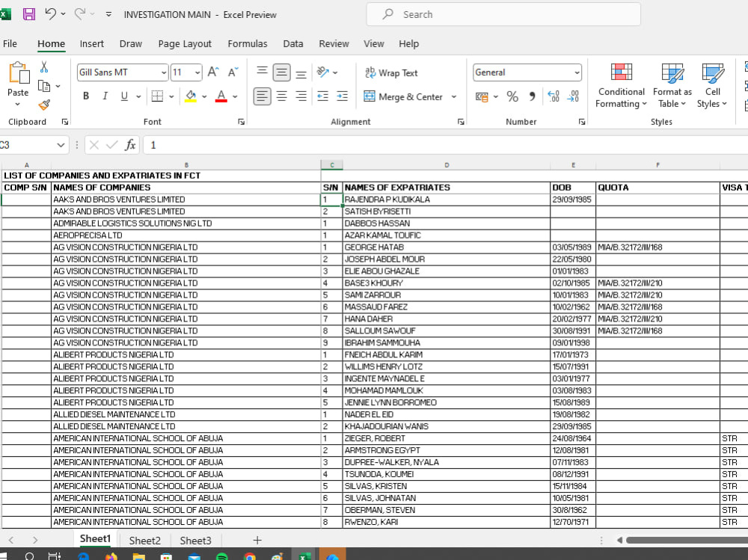Open Cell Styles gallery
This screenshot has height=560, width=748.
click(712, 86)
